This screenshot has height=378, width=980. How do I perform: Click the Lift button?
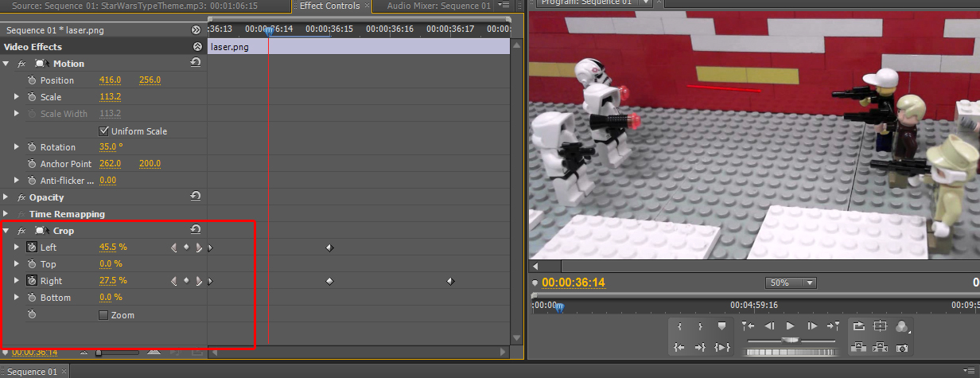859,347
